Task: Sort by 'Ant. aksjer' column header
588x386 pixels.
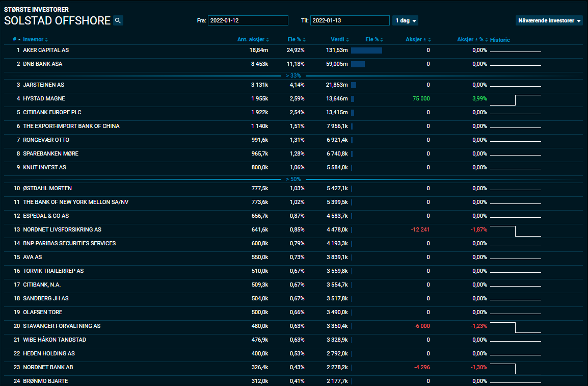Action: pyautogui.click(x=253, y=39)
